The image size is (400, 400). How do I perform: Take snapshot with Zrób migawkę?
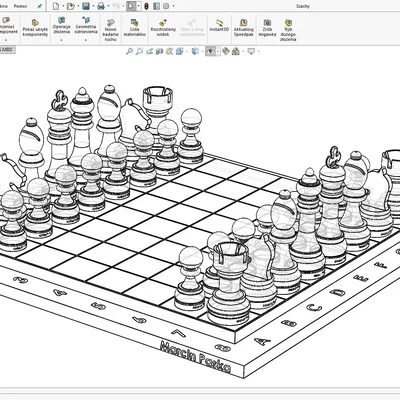tap(267, 27)
